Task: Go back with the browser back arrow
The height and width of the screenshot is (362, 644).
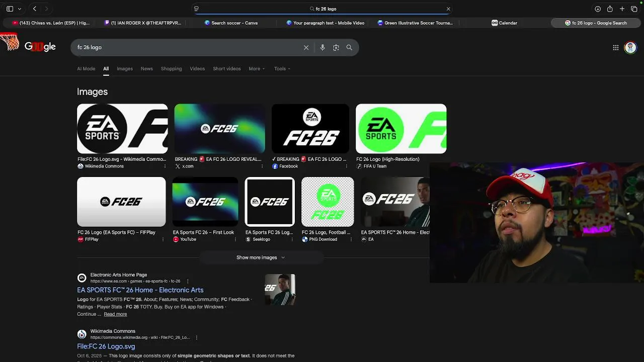Action: coord(35,9)
